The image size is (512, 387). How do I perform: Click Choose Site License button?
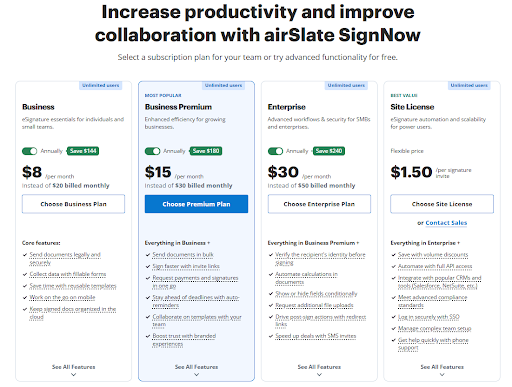coord(442,204)
